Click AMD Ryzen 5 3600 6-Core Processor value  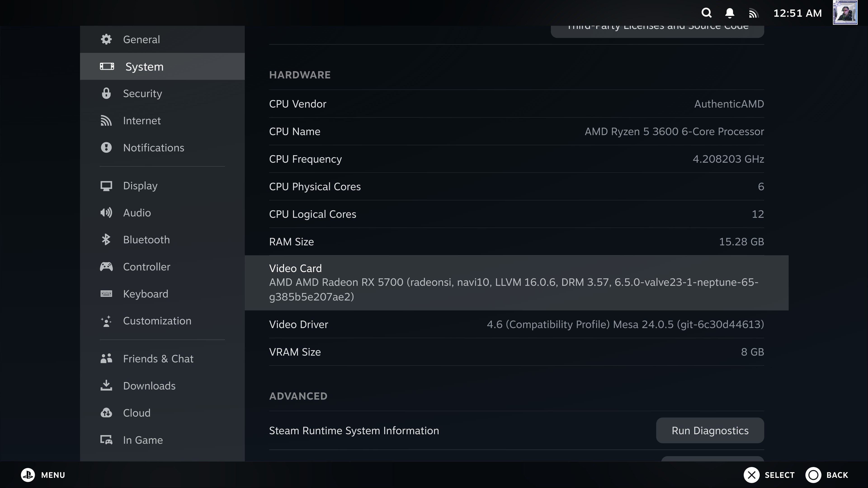pos(674,131)
